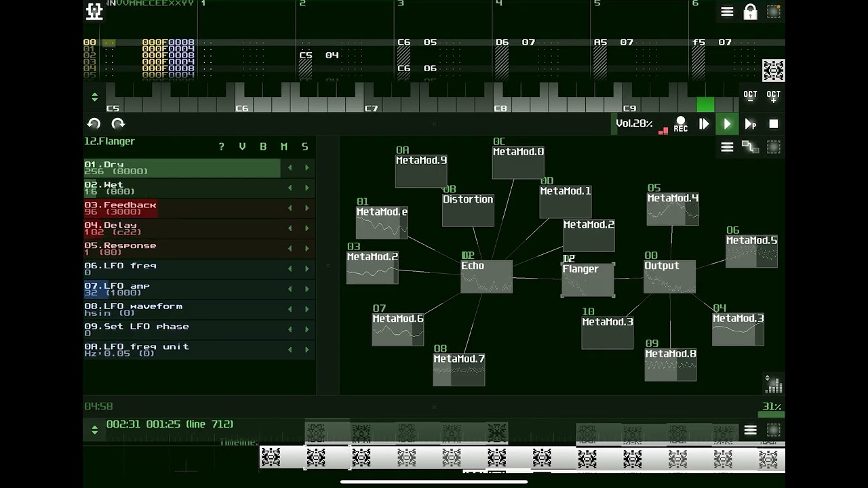
Task: Select the MetaMod.e module
Action: point(382,222)
